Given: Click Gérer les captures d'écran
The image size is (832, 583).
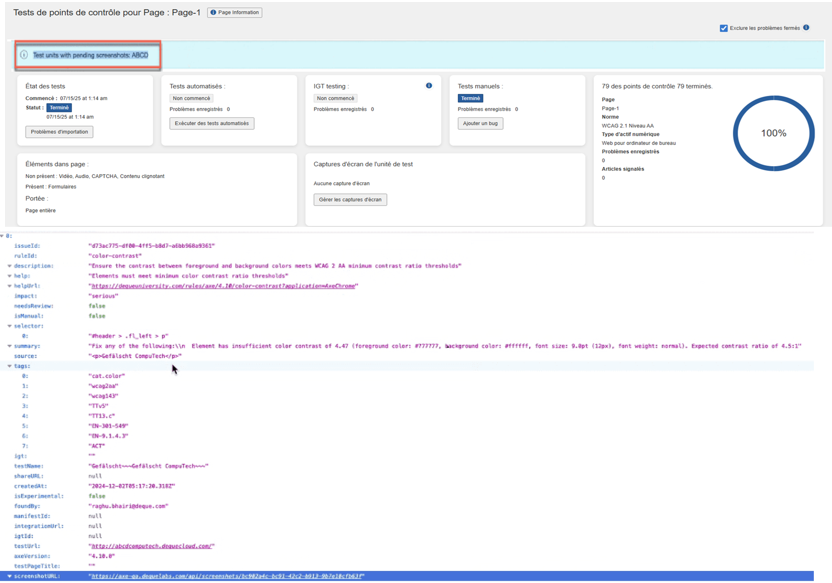Looking at the screenshot, I should pyautogui.click(x=350, y=200).
